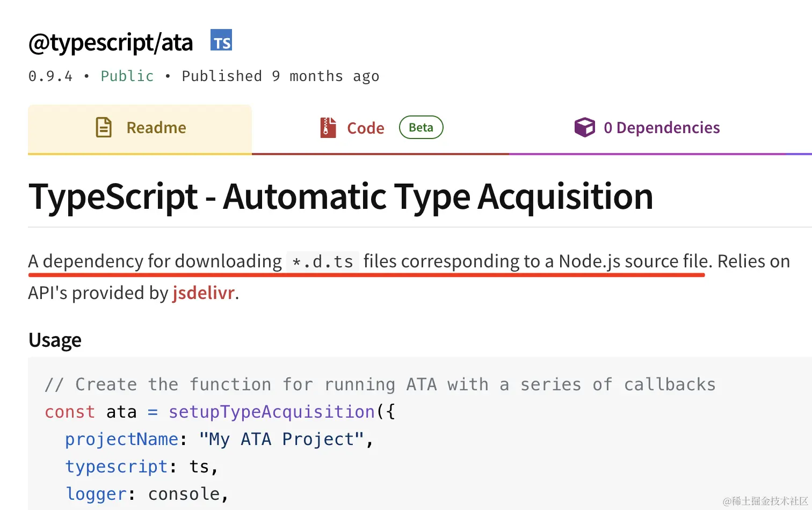The height and width of the screenshot is (510, 812).
Task: Click the TypeScript - Automatic Type Acquisition heading
Action: 340,196
